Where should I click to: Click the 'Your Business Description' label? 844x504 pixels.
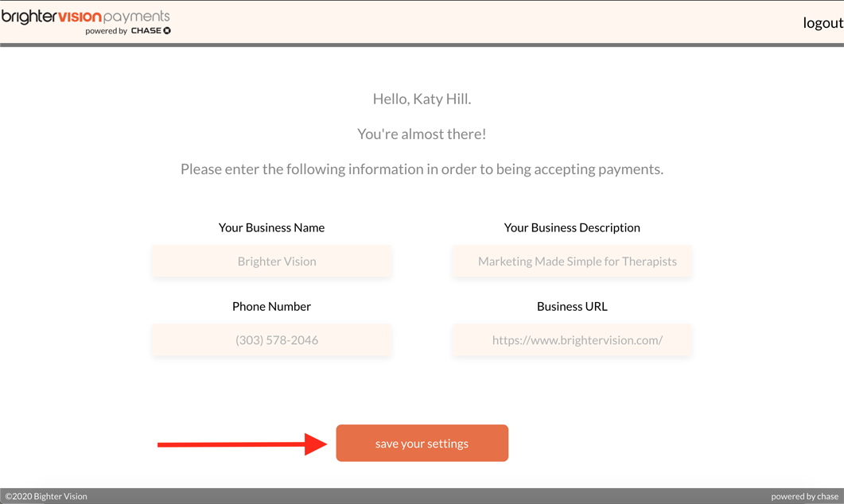click(x=571, y=227)
